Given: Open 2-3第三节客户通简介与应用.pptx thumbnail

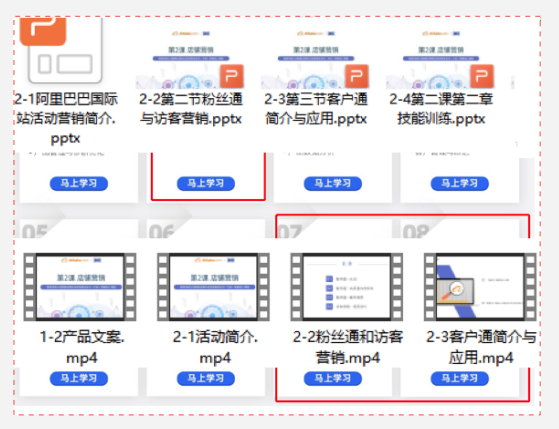Looking at the screenshot, I should click(315, 59).
